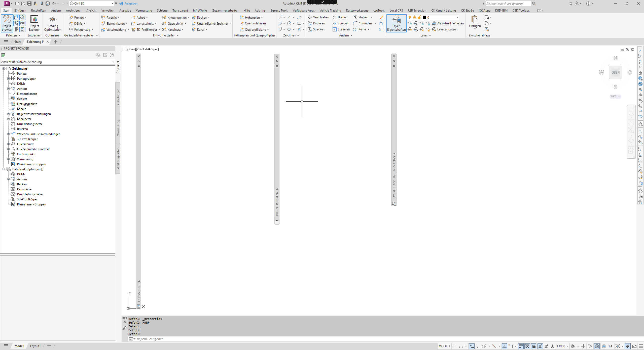Create a new drawing with the New icon

click(x=17, y=4)
